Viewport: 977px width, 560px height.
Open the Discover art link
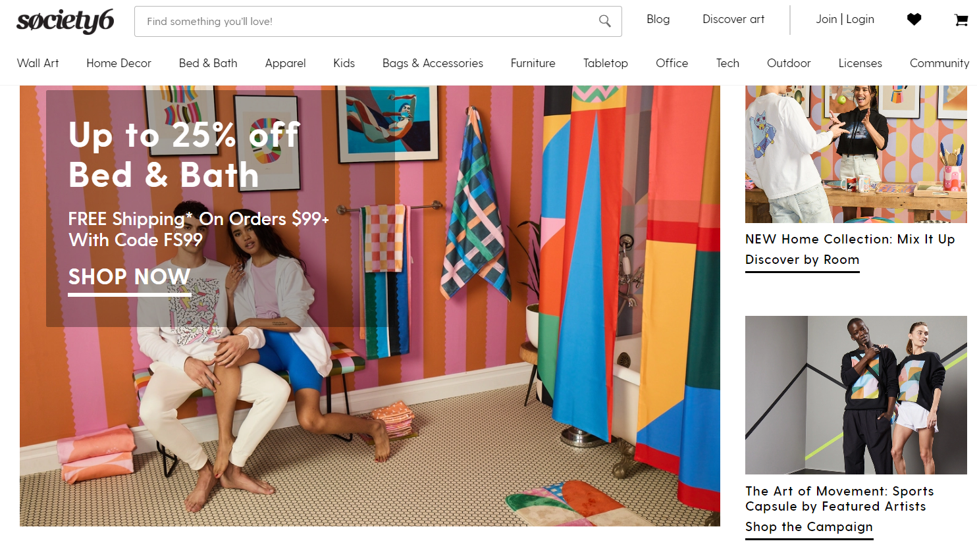(x=733, y=19)
